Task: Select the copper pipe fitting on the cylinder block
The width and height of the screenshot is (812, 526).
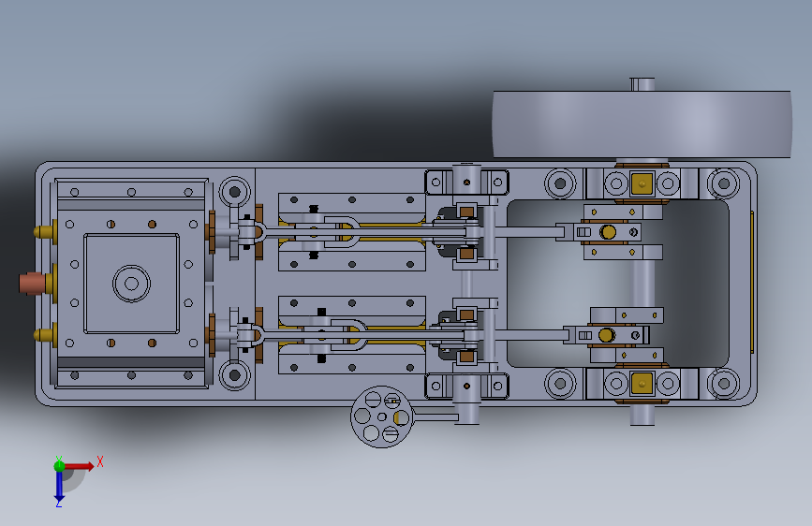Action: (32, 284)
